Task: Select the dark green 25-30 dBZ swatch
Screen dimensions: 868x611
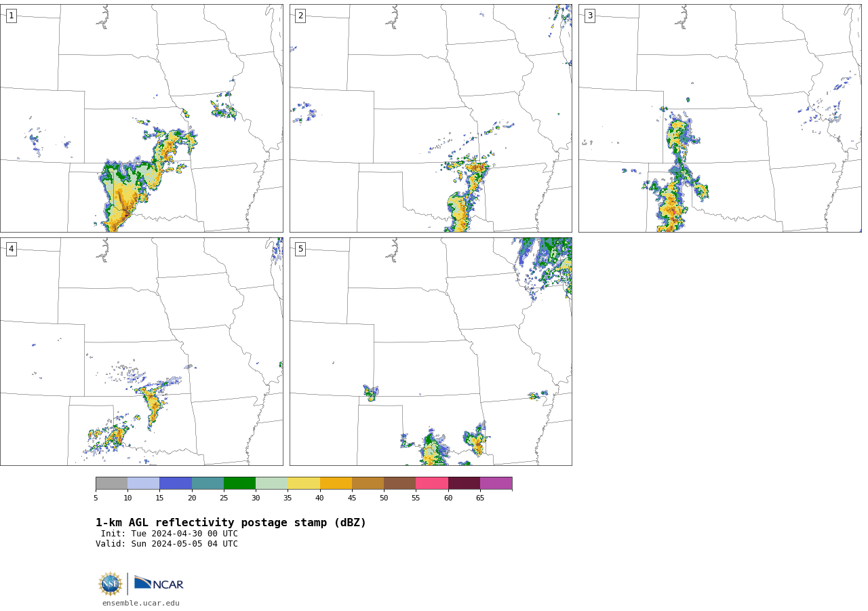Action: (239, 484)
